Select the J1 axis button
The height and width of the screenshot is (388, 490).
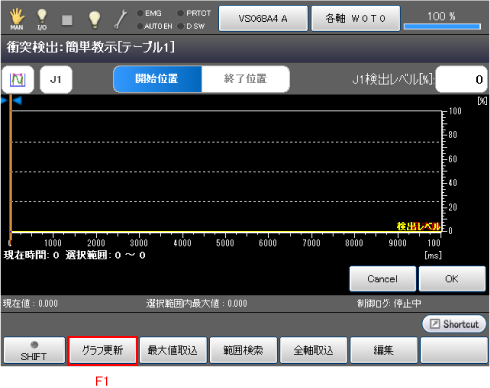[x=56, y=79]
